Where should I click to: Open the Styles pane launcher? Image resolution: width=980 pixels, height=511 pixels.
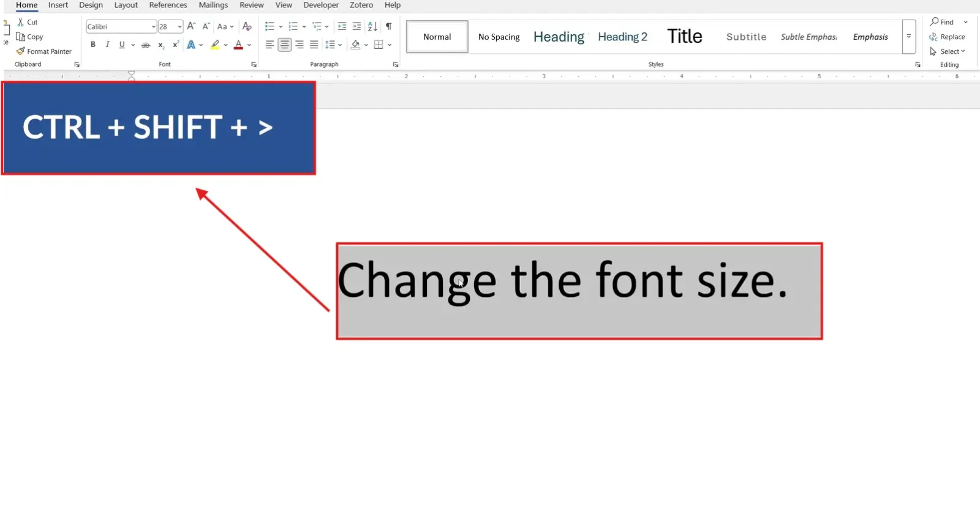pyautogui.click(x=918, y=64)
